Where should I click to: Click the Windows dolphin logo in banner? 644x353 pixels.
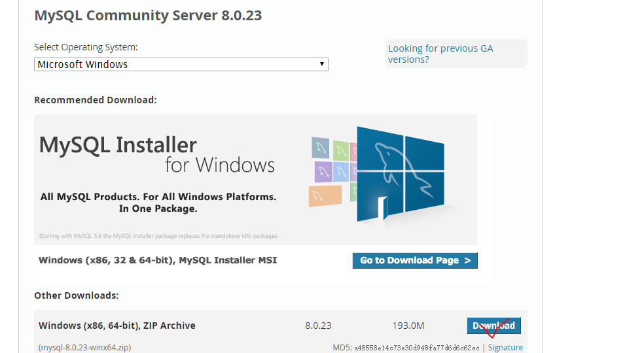click(x=401, y=174)
